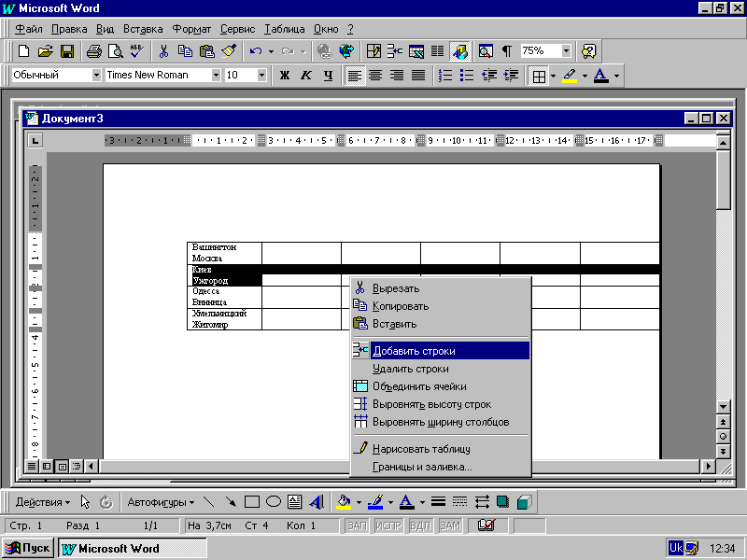The image size is (747, 560).
Task: Open the Times New Roman font dropdown
Action: tap(216, 76)
